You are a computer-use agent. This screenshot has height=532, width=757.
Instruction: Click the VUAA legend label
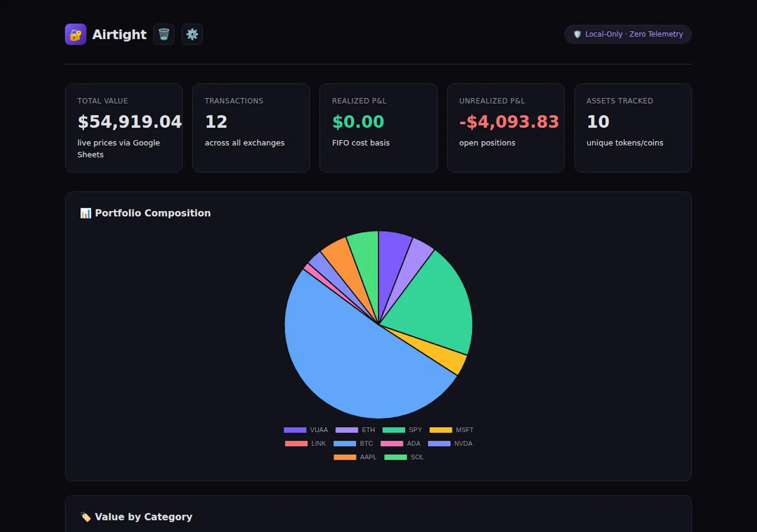tap(319, 430)
